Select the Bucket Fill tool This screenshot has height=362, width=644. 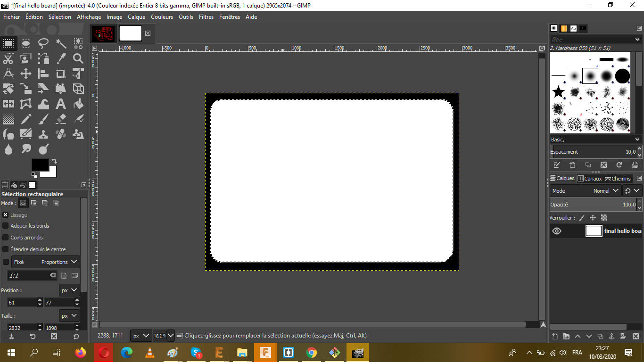(78, 104)
